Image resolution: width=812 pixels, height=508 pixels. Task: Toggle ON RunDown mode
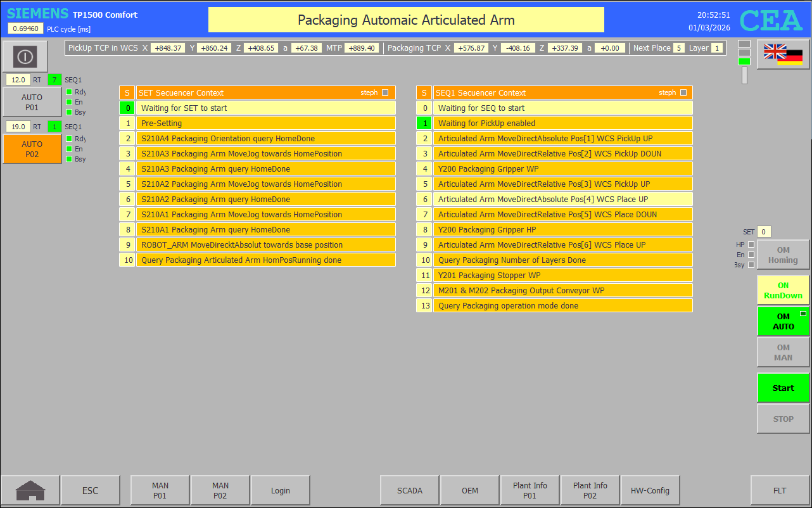(783, 290)
